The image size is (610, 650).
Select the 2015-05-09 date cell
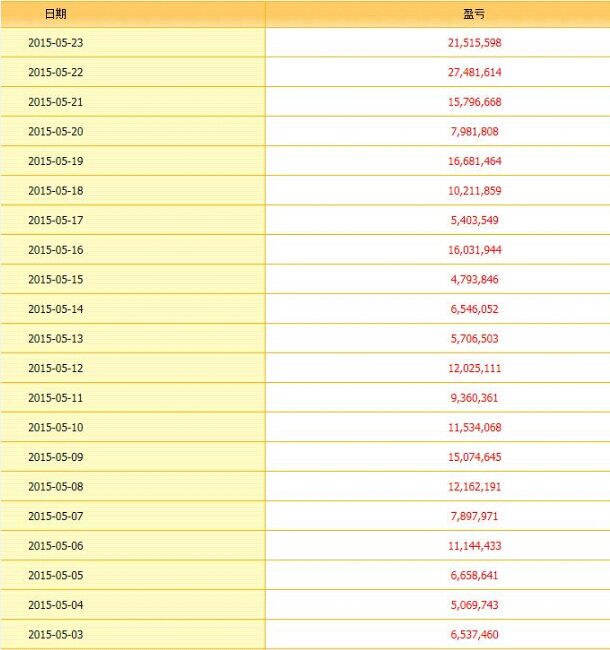pyautogui.click(x=55, y=457)
